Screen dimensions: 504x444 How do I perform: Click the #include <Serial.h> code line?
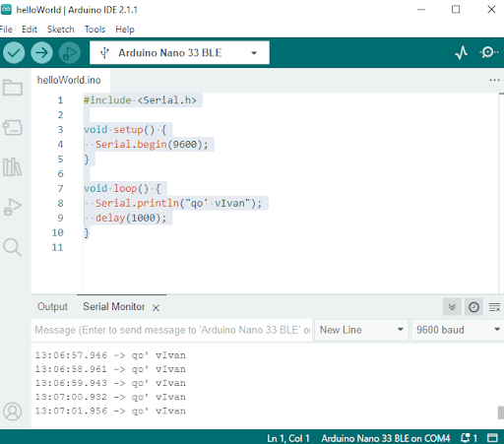pos(140,99)
